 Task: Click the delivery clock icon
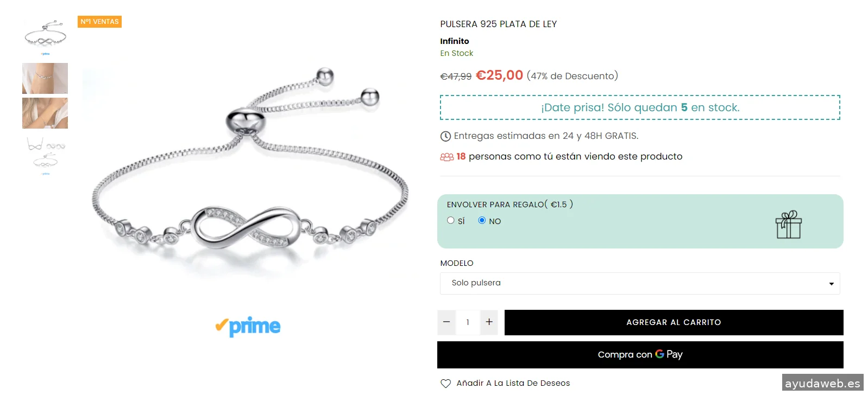(445, 136)
